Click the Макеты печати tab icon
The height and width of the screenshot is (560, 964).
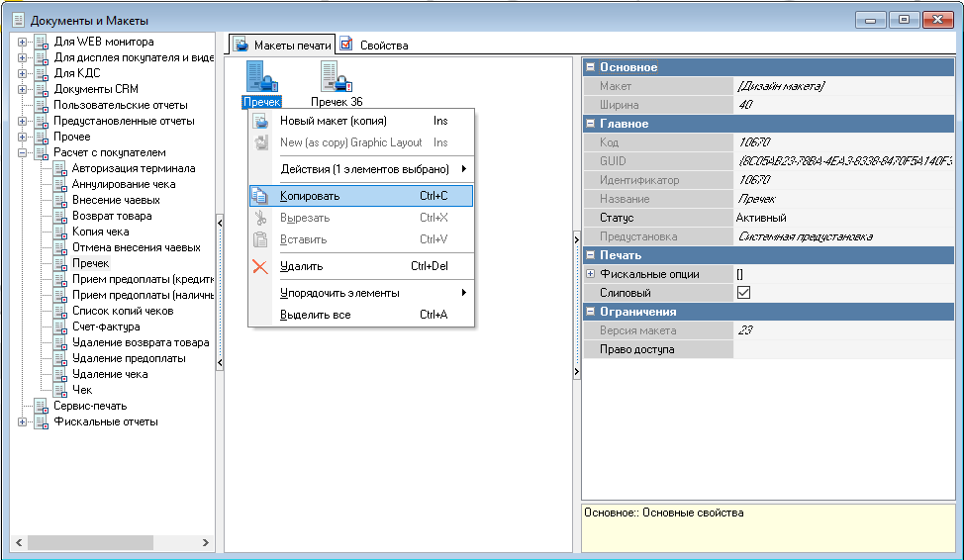click(x=241, y=45)
